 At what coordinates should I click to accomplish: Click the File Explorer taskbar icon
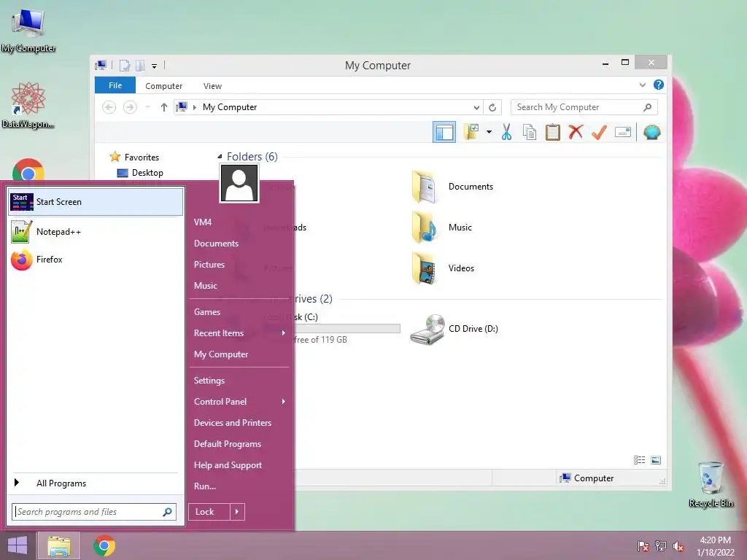[x=58, y=545]
